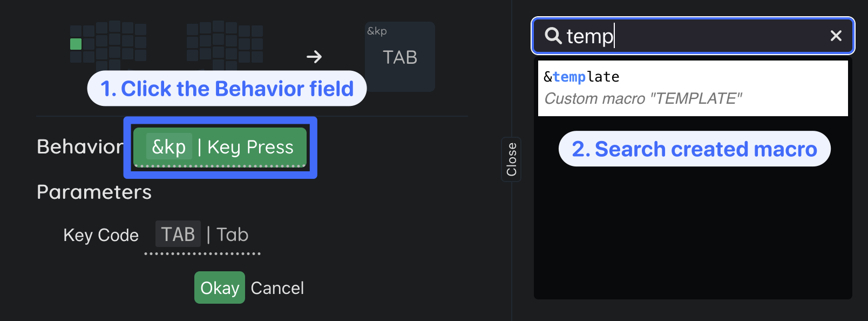Select the &template custom macro result

click(693, 88)
